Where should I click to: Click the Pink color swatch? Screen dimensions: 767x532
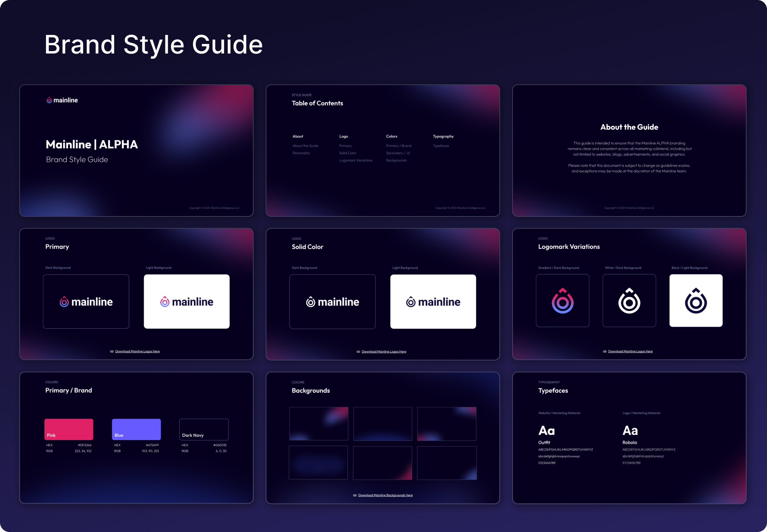(69, 429)
